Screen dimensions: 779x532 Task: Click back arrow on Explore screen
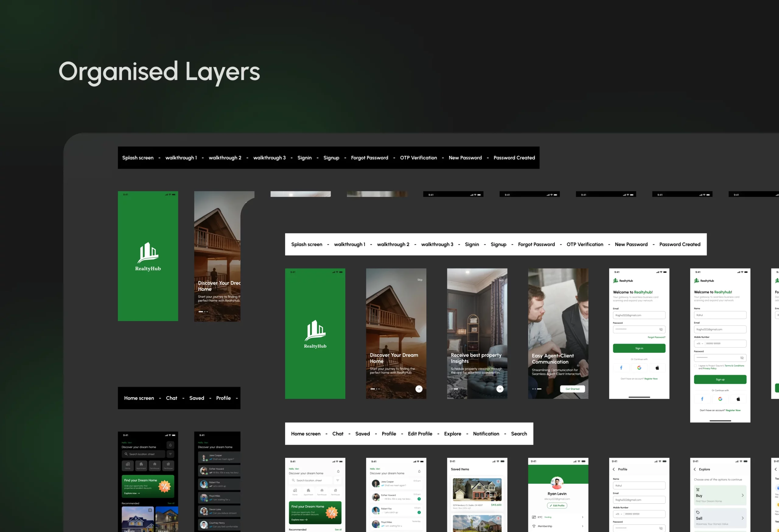tap(695, 469)
